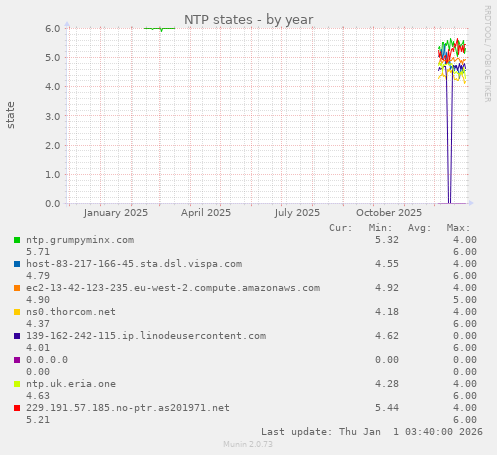This screenshot has width=497, height=455.
Task: Click the 'Max:' column header
Action: coord(458,228)
